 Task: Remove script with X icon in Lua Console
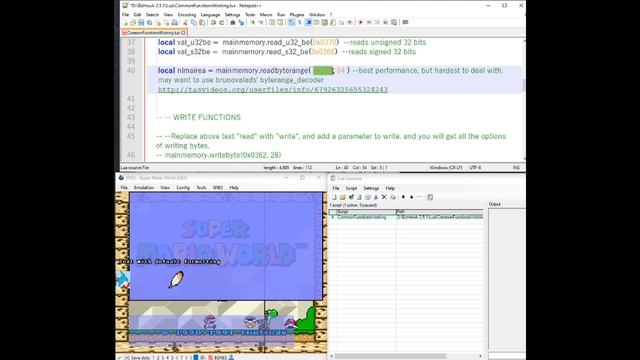pyautogui.click(x=384, y=197)
